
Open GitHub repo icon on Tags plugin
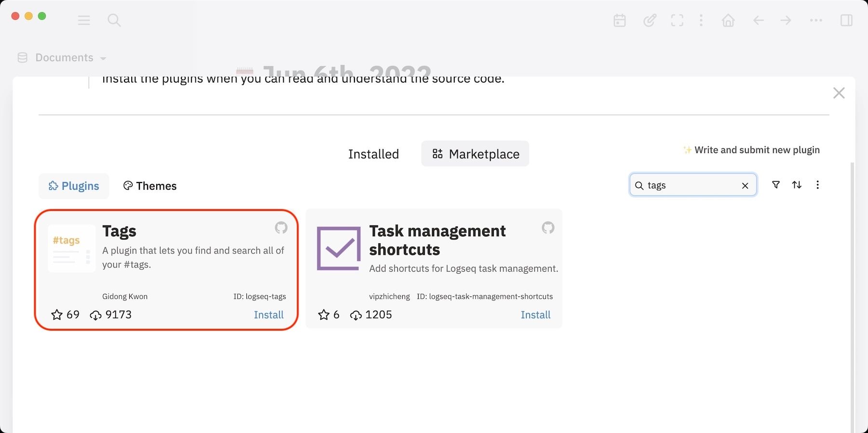pos(281,227)
